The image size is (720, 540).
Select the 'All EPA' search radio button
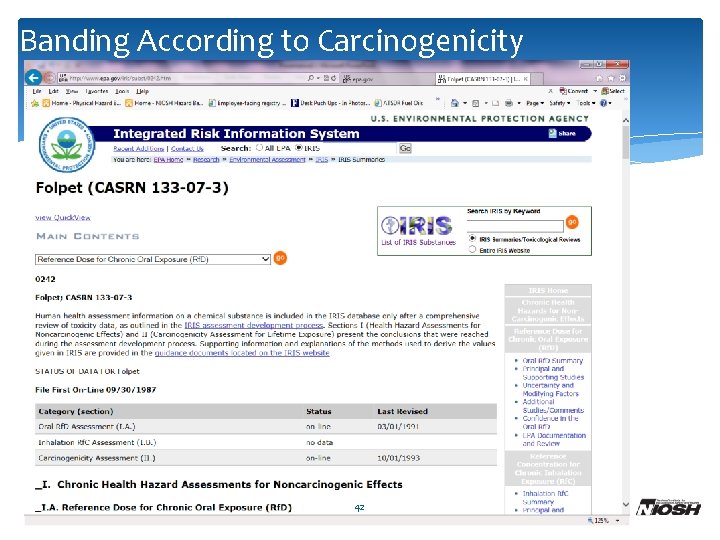point(259,148)
